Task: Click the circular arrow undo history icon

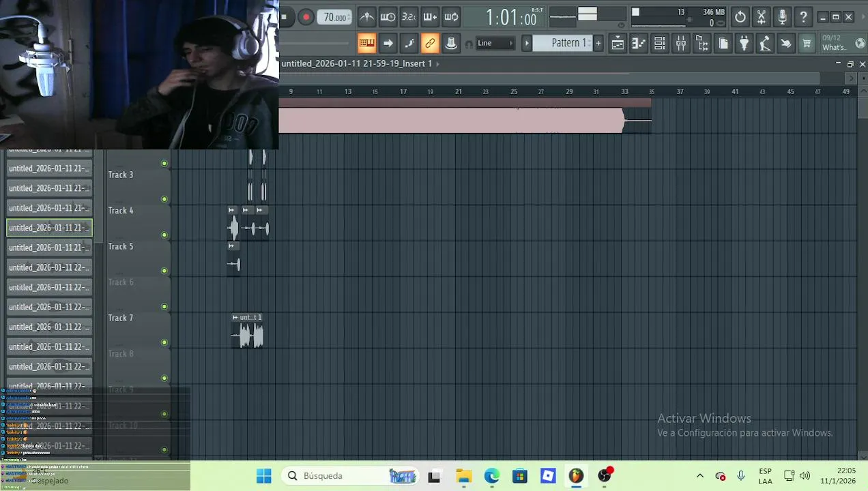Action: click(x=740, y=17)
